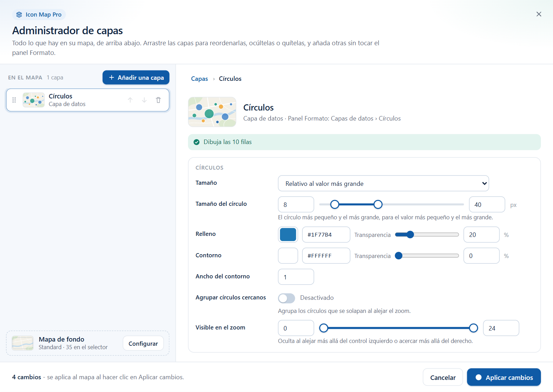
Task: Go back to Capas breadcrumb
Action: [x=199, y=79]
